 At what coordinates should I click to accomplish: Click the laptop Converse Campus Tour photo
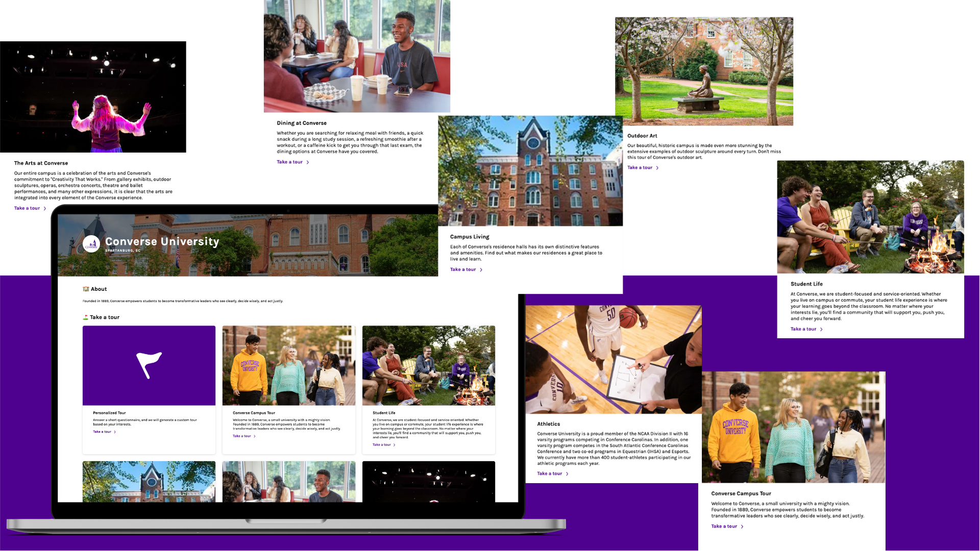click(x=289, y=366)
